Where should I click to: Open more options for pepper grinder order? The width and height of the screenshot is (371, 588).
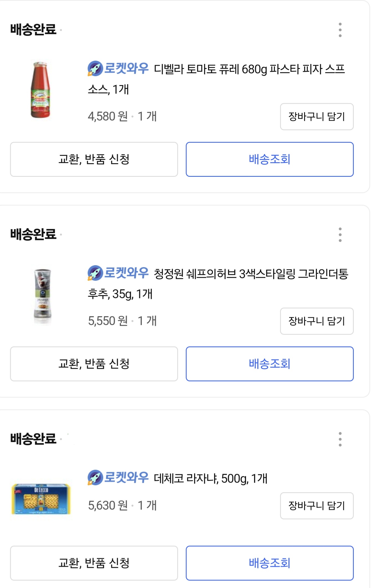340,235
